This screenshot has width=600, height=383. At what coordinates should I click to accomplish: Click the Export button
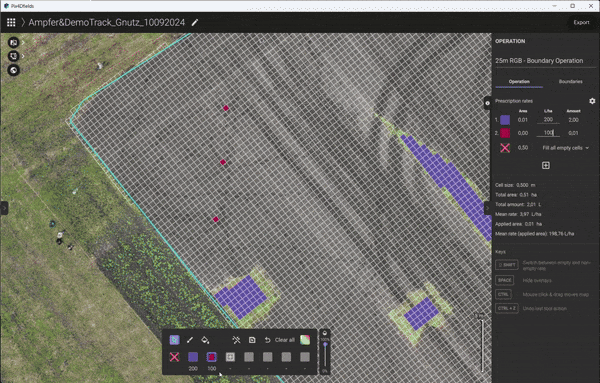click(x=581, y=23)
